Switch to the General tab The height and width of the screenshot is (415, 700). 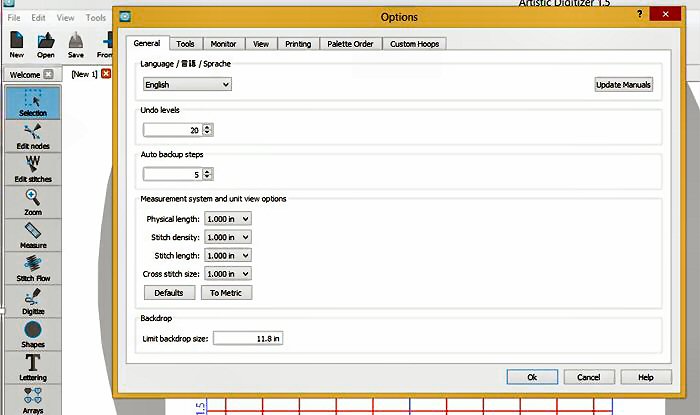pos(147,43)
